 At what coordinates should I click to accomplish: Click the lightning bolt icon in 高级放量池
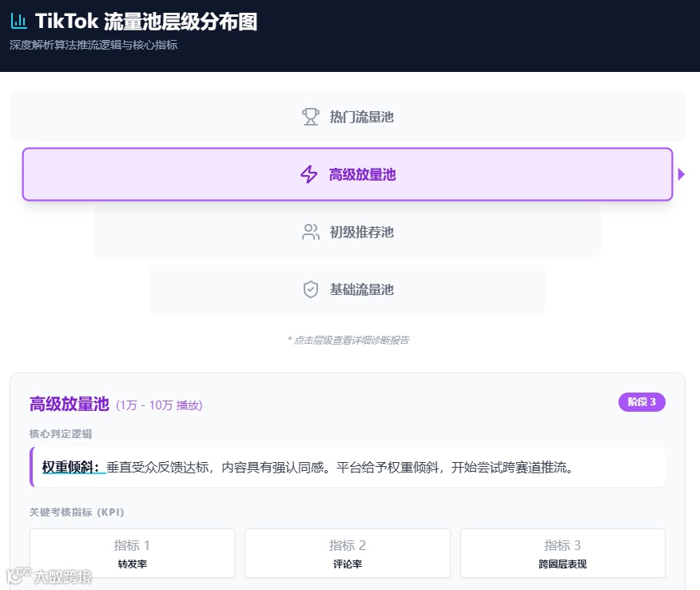[309, 174]
